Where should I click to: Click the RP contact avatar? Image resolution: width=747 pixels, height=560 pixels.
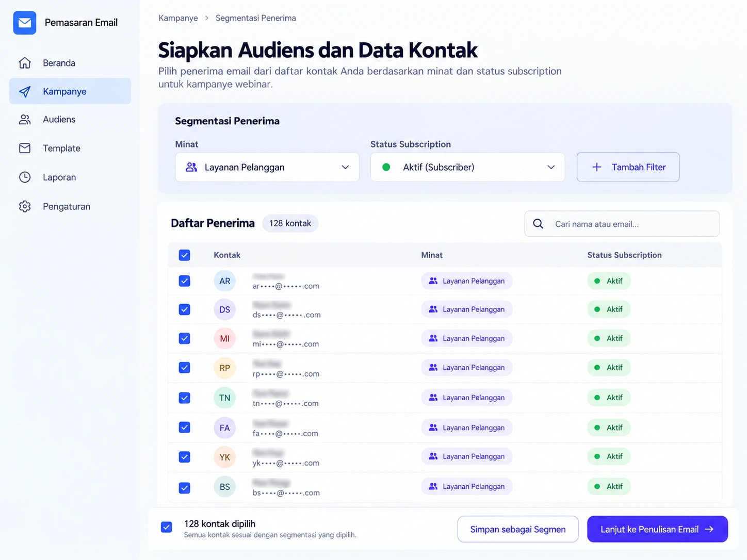tap(225, 368)
